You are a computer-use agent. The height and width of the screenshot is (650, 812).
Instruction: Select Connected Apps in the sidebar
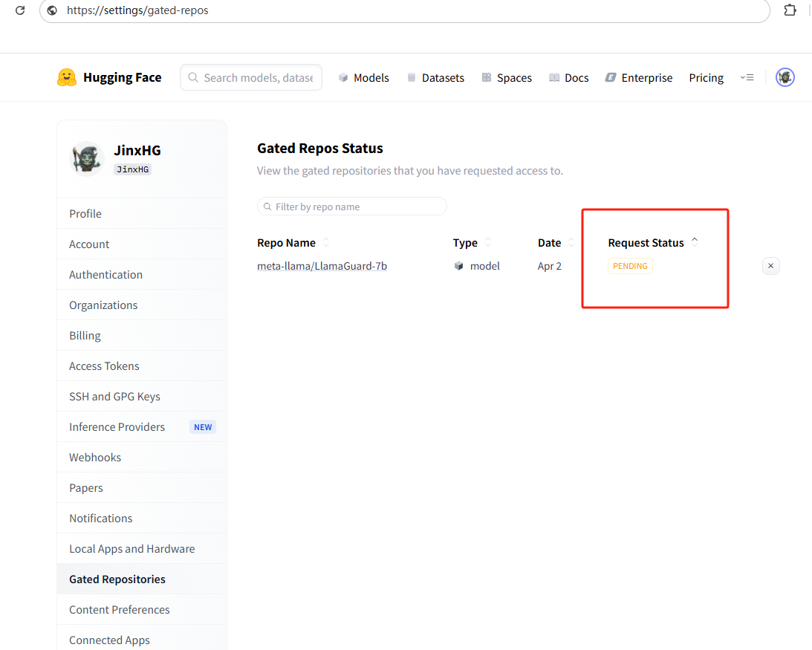[141, 640]
